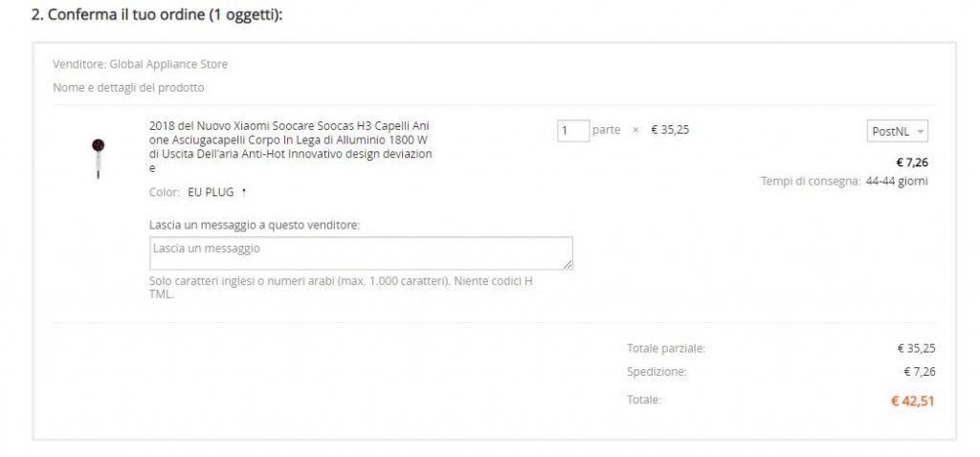Click the message box resize handle
Image resolution: width=980 pixels, height=457 pixels.
[568, 265]
